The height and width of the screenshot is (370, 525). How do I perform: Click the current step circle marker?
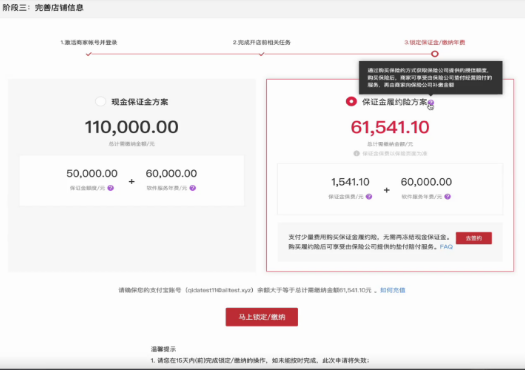point(435,54)
